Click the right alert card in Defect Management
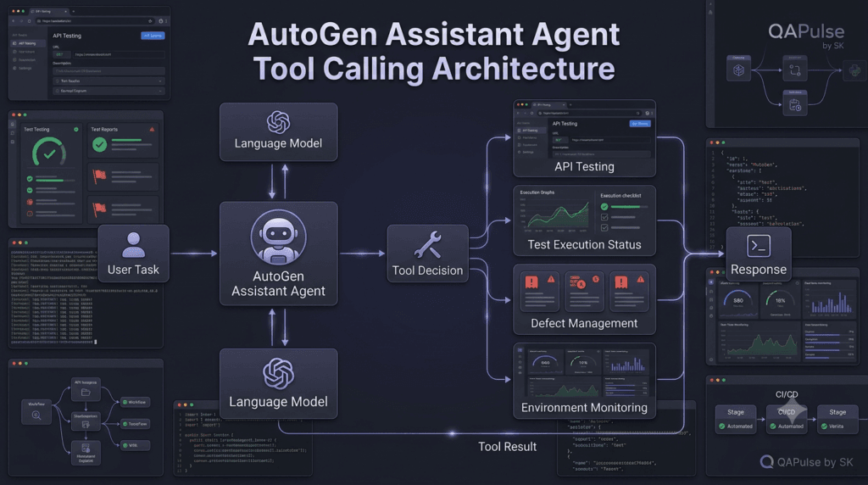Viewport: 868px width, 485px height. [630, 292]
